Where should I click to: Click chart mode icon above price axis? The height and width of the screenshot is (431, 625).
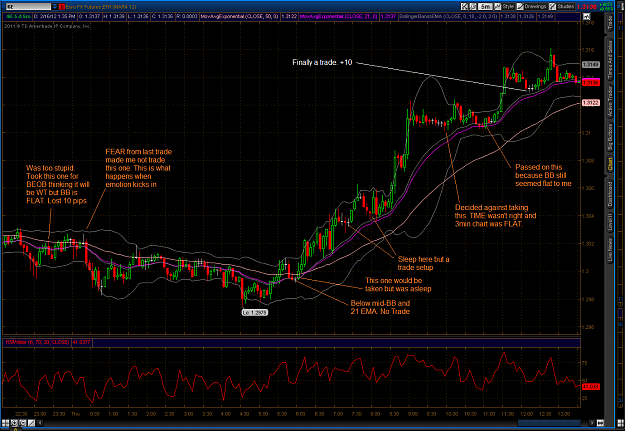586,16
